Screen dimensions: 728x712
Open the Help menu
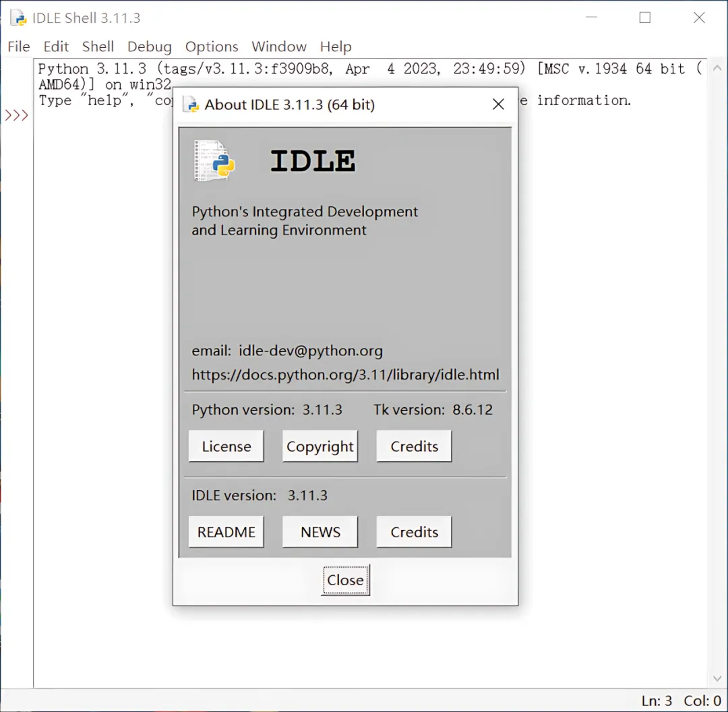pyautogui.click(x=336, y=47)
